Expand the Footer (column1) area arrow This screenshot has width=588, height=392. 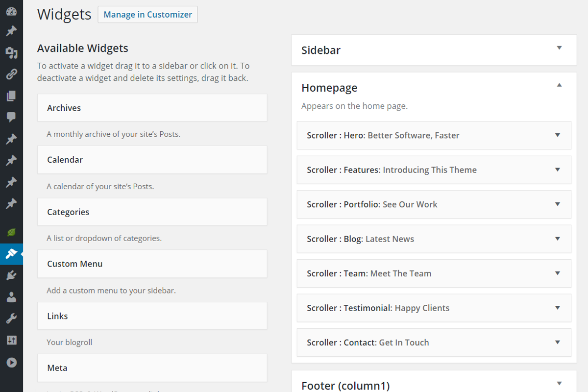[x=559, y=384]
